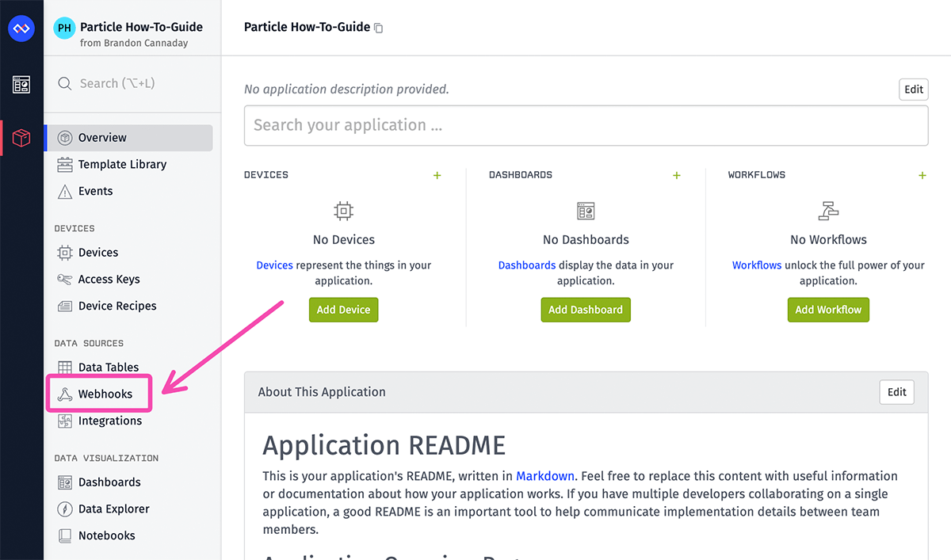Click the Losant logo icon

click(x=21, y=29)
